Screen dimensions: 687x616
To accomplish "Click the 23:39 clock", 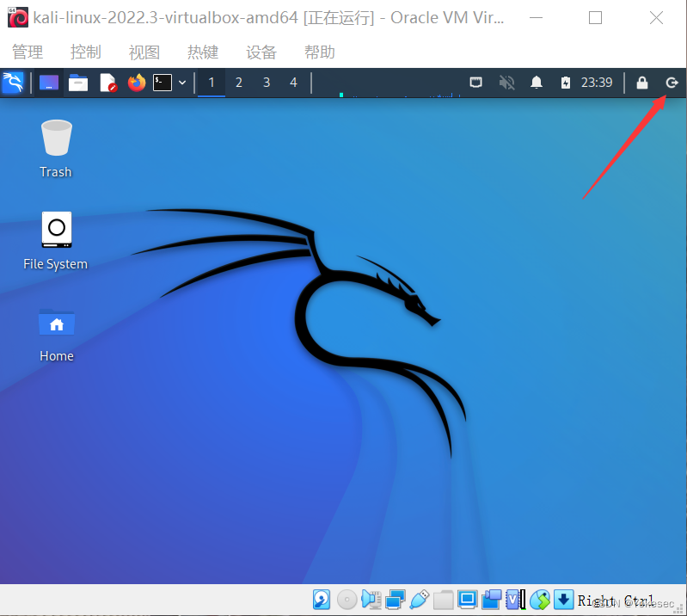I will pyautogui.click(x=597, y=83).
